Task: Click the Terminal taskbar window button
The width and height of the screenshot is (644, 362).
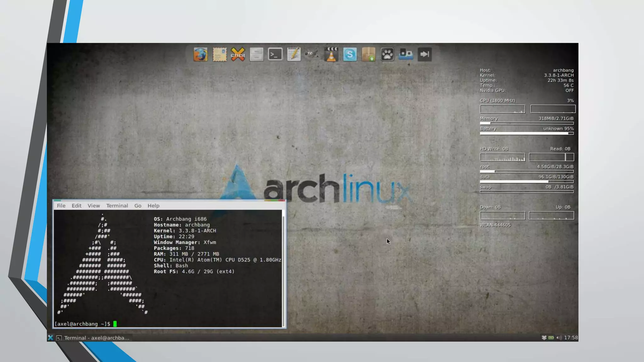Action: (x=93, y=338)
